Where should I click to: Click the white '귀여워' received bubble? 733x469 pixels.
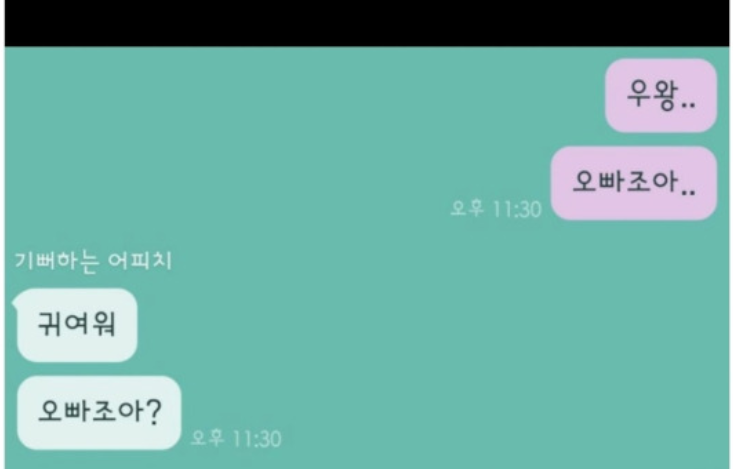pyautogui.click(x=77, y=325)
